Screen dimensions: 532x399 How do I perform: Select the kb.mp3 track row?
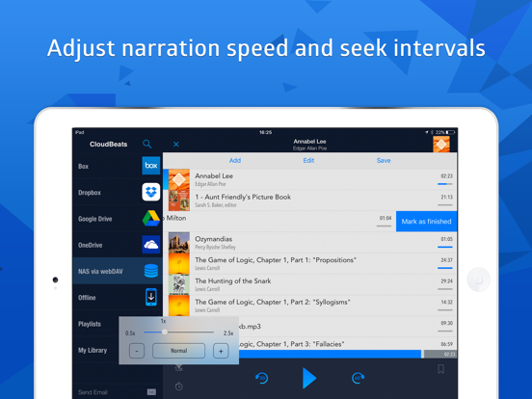tap(348, 327)
